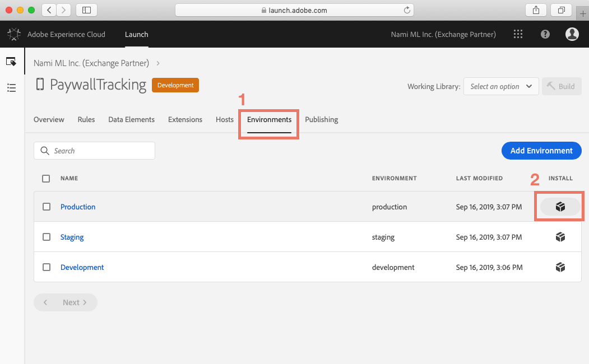The image size is (589, 364).
Task: Click the 'development' environment type cell
Action: [393, 267]
